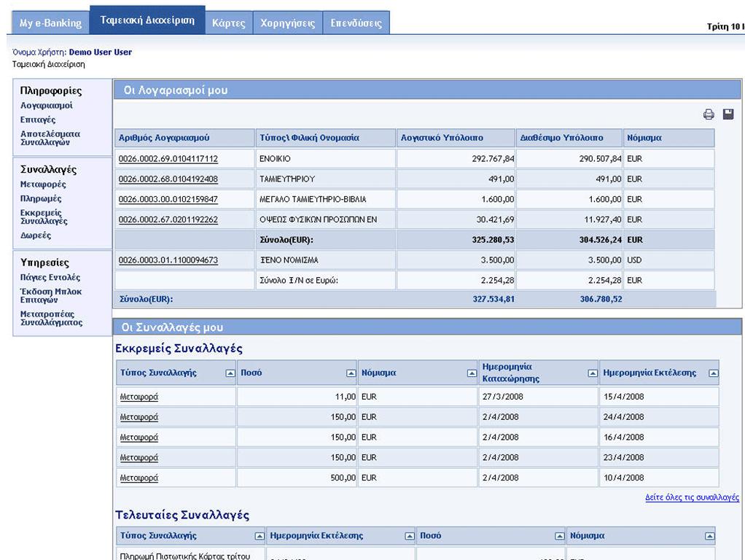Switch to the Κάρτες tab
The width and height of the screenshot is (745, 560).
click(x=229, y=23)
